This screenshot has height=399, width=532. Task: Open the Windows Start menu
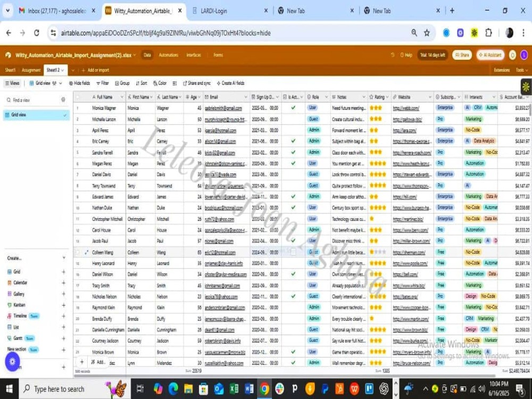[x=9, y=389]
